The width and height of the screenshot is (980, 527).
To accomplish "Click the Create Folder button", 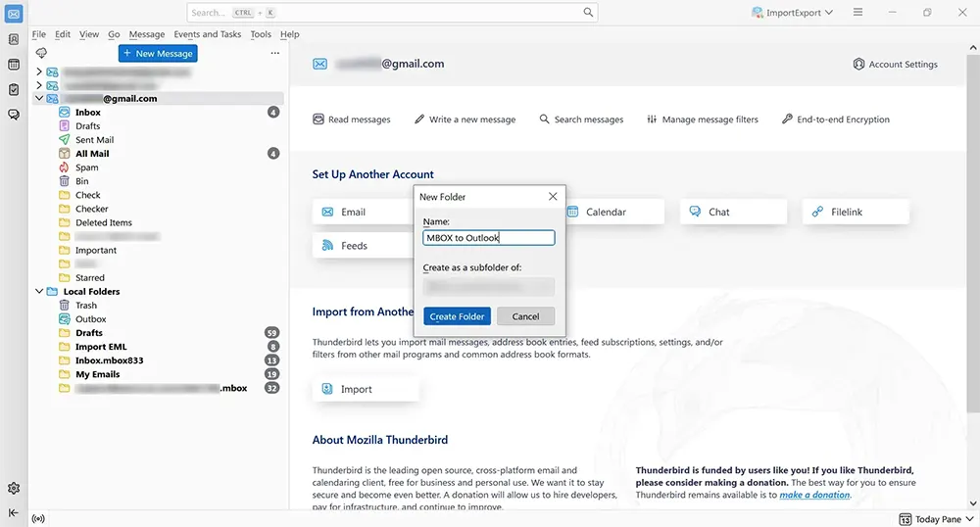I will tap(457, 316).
